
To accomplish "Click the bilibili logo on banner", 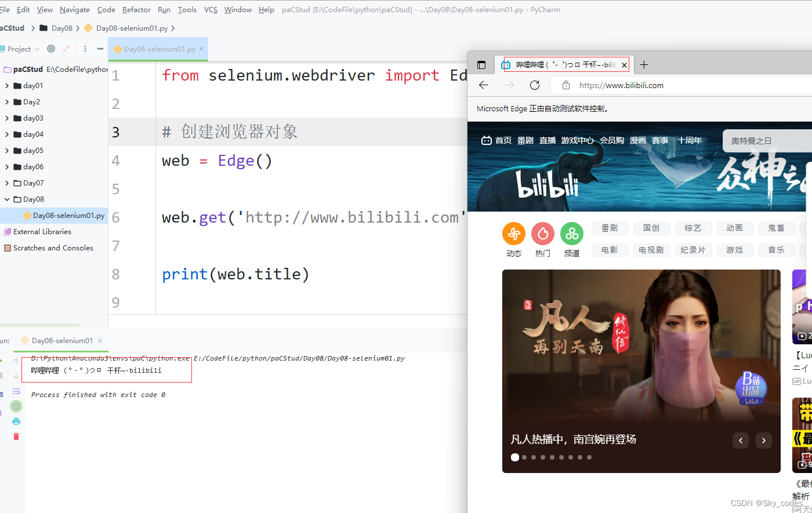I will coord(547,184).
